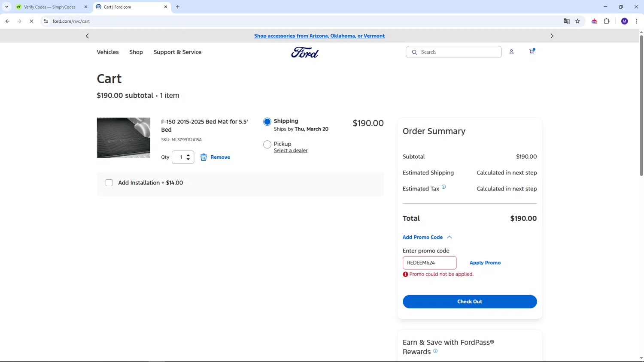Screen dimensions: 644x362
Task: Select the Shipping delivery option
Action: point(267,122)
